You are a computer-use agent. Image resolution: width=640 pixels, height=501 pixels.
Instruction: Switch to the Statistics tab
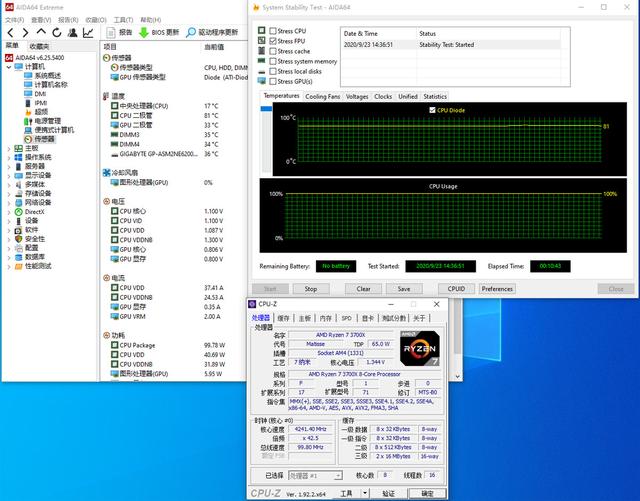(435, 97)
